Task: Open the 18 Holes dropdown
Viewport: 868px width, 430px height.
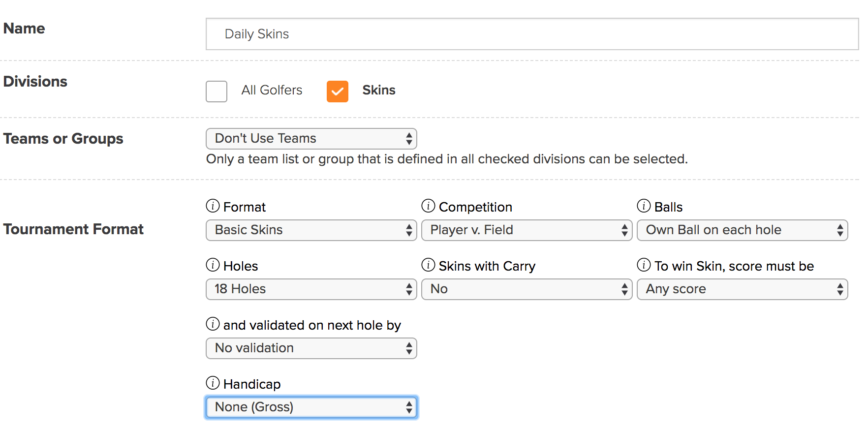Action: 311,289
